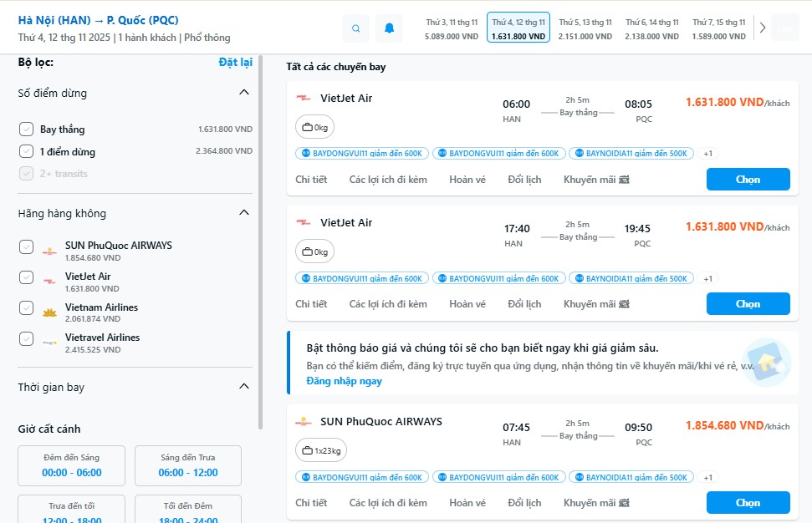812x523 pixels.
Task: Filter departures Đêm đến Sáng 00:00 - 06:00
Action: point(71,465)
